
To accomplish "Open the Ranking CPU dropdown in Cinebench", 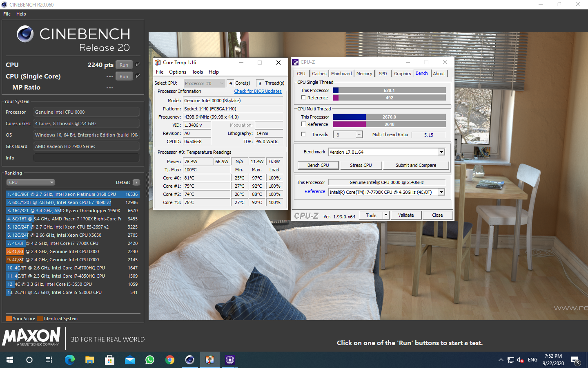I will [x=31, y=182].
